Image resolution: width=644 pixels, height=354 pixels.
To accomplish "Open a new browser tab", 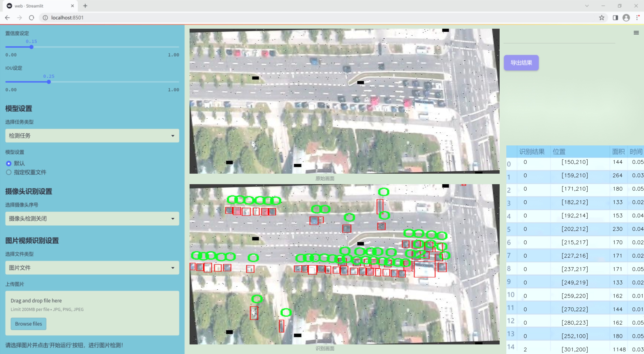I will coord(85,6).
